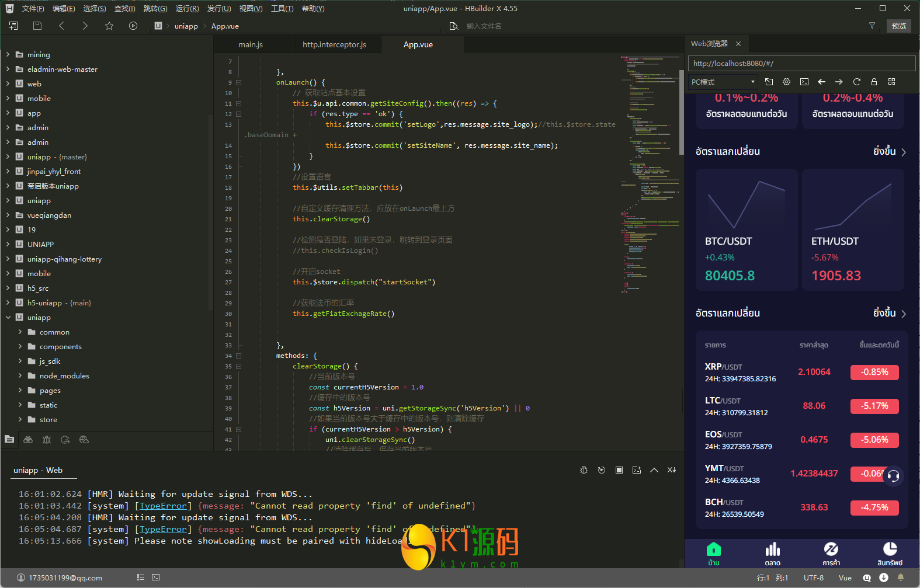
Task: Open web browser settings gear icon
Action: point(786,82)
